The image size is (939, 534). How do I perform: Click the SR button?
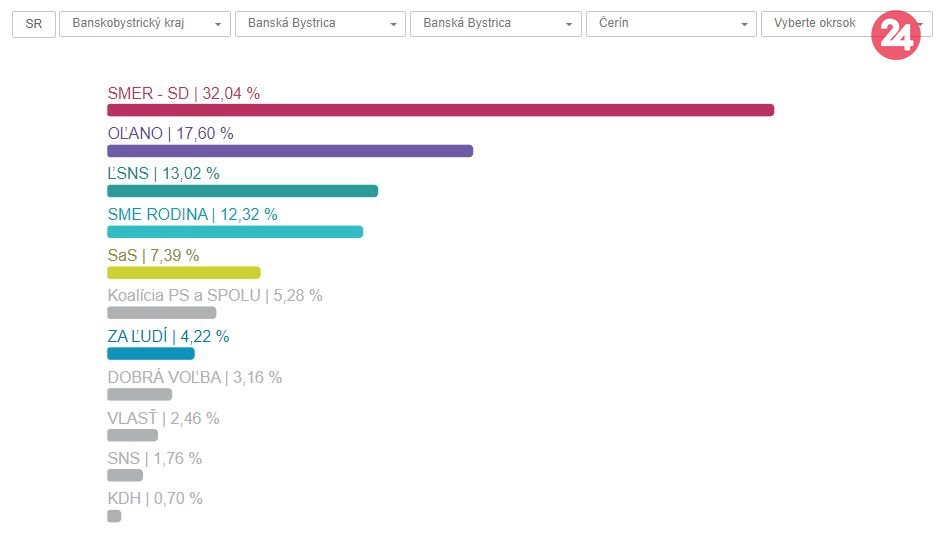click(x=34, y=24)
